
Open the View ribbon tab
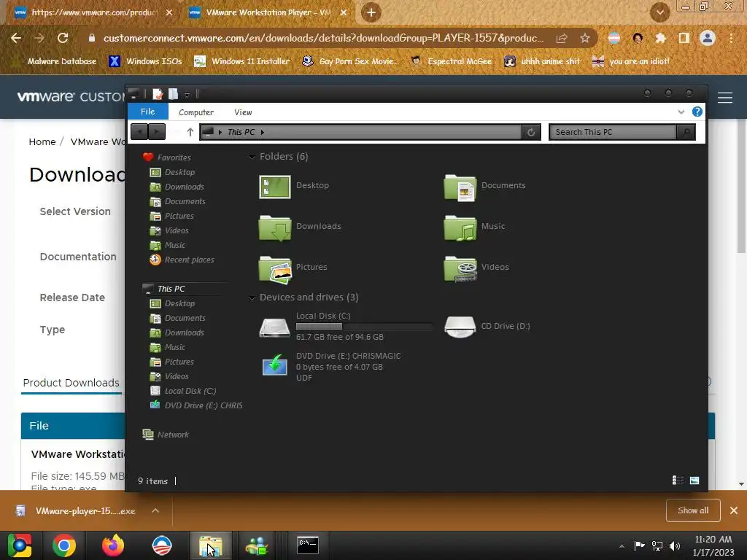[243, 112]
